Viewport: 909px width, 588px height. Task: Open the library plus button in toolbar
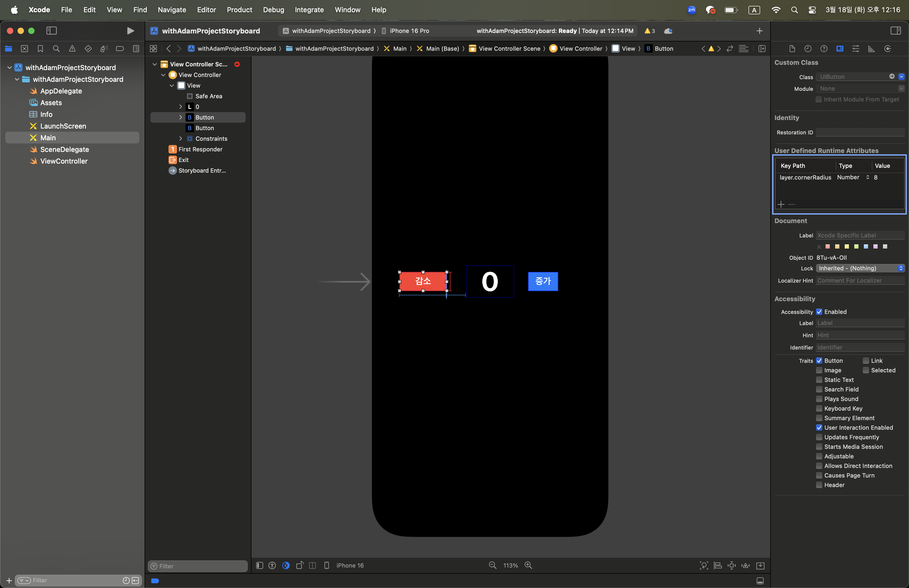[759, 31]
